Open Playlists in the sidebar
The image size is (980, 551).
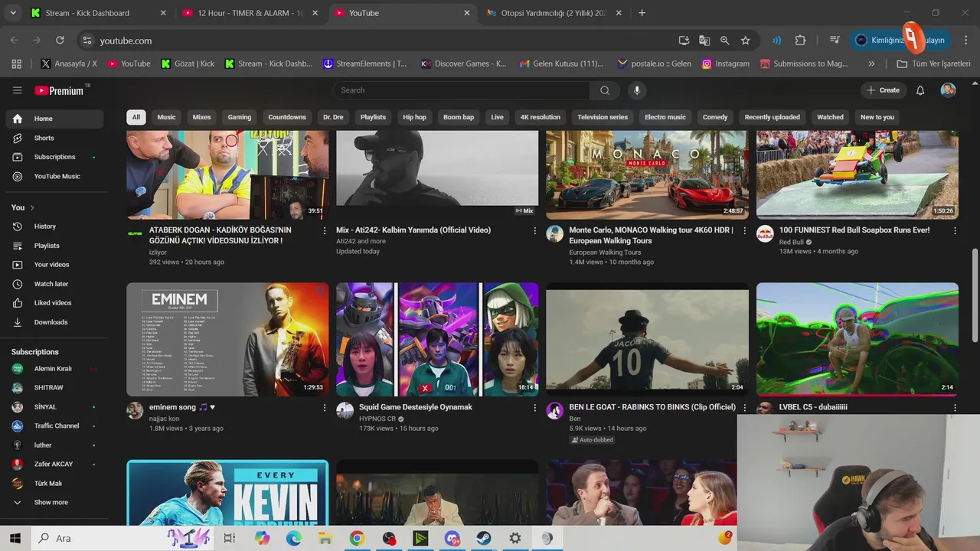pos(54,246)
